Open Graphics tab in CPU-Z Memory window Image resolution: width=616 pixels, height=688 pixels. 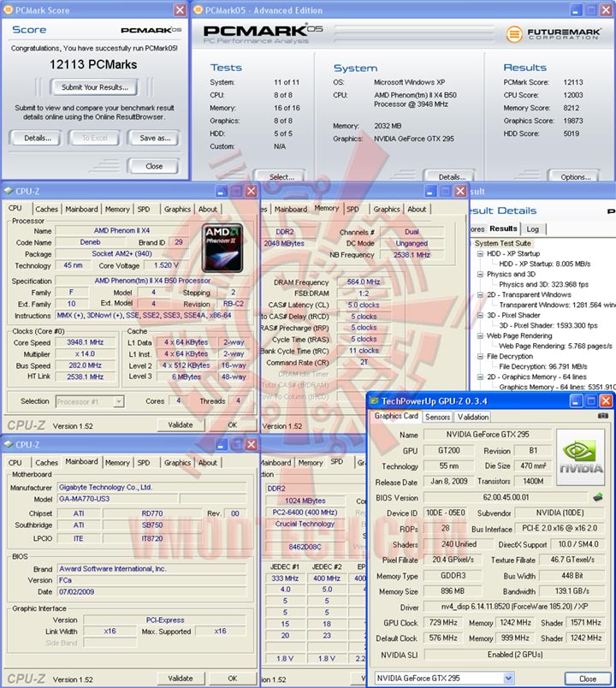pos(387,210)
